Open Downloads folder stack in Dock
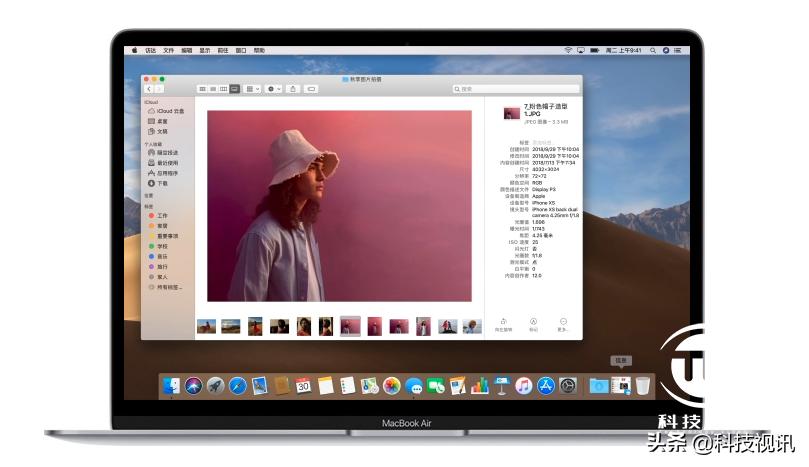Viewport: 809px width, 467px height. click(598, 385)
